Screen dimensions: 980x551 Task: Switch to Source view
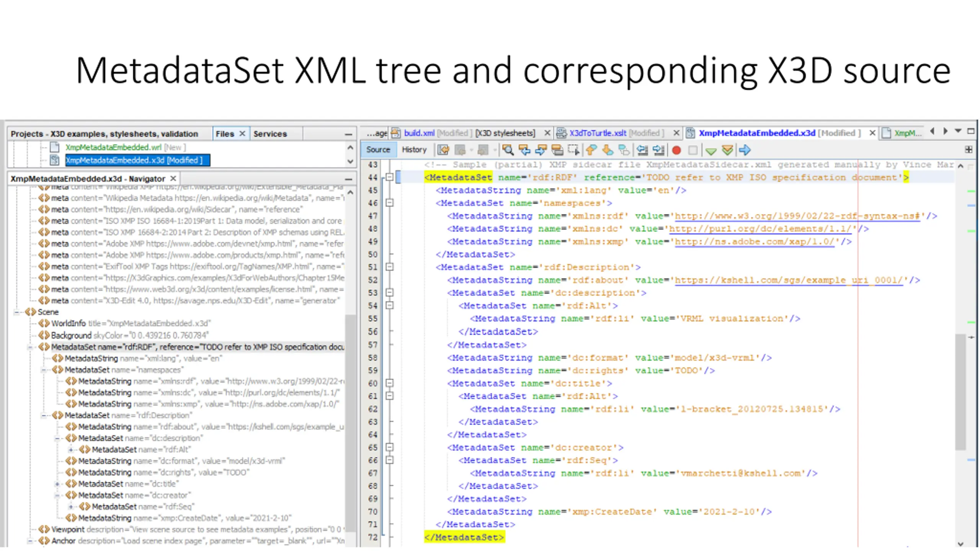tap(378, 150)
